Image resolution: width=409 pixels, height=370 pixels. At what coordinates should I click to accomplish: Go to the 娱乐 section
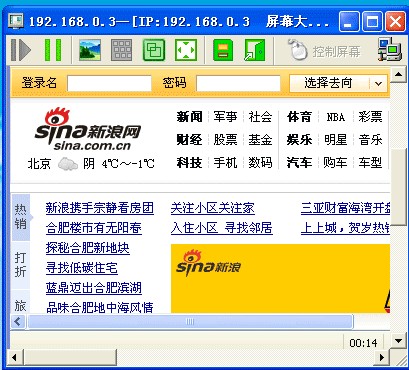(x=299, y=140)
